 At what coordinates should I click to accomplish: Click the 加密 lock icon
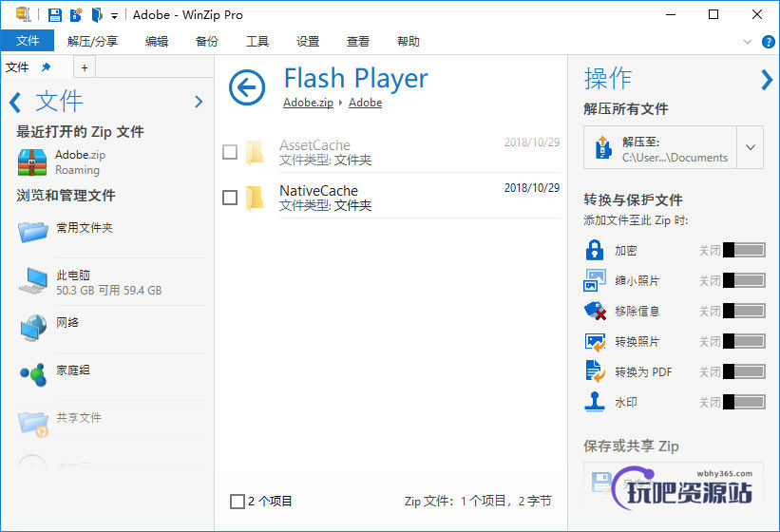595,250
